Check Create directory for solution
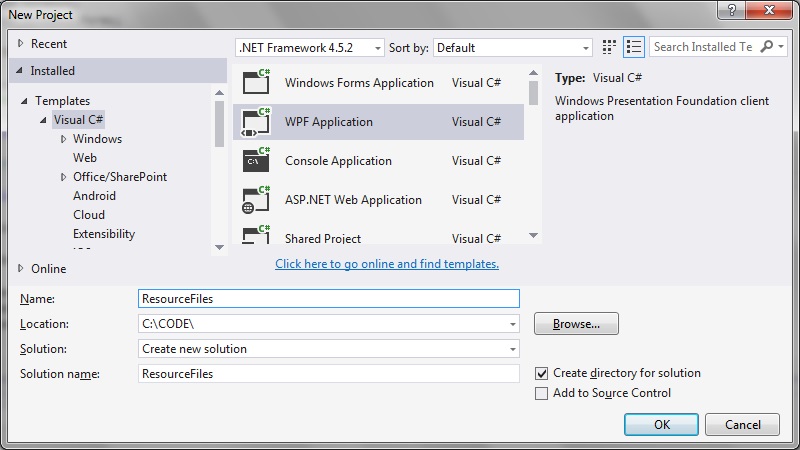The image size is (800, 450). coord(541,373)
